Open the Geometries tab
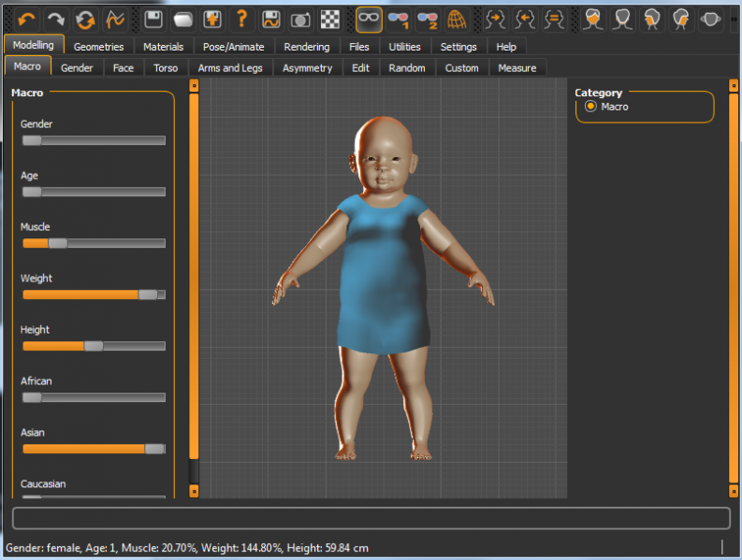The height and width of the screenshot is (560, 742). [98, 47]
